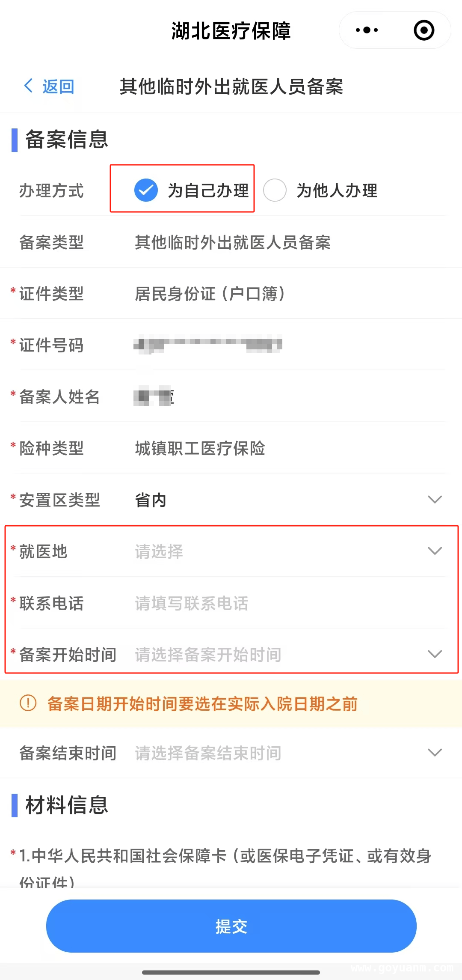462x980 pixels.
Task: Open the mini-program three-dots menu
Action: pos(367,30)
